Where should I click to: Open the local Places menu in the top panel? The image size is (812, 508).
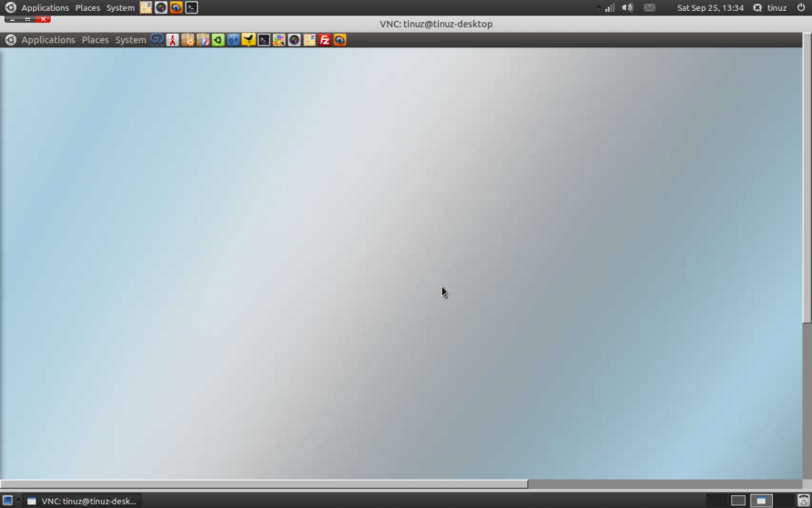88,8
